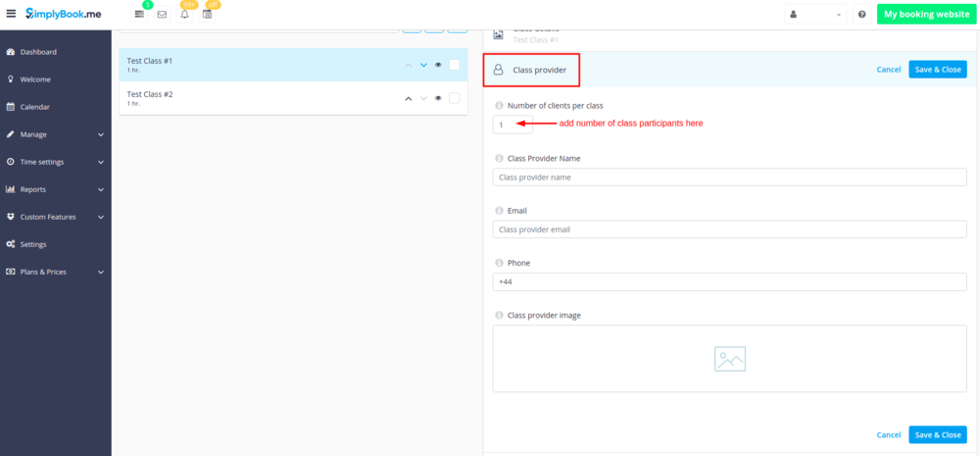Screen dimensions: 980x456
Task: Open the notifications bell icon
Action: click(184, 15)
